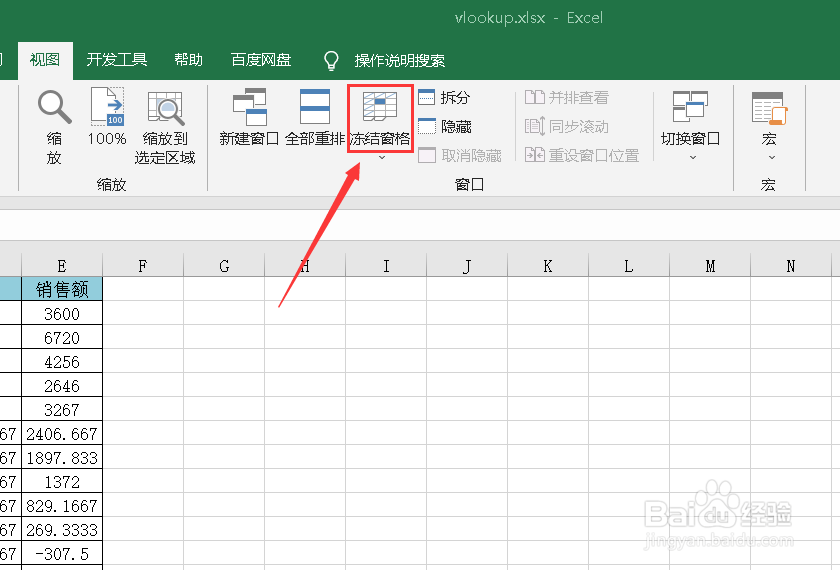
Task: Select cell containing 829.1667
Action: pos(62,506)
